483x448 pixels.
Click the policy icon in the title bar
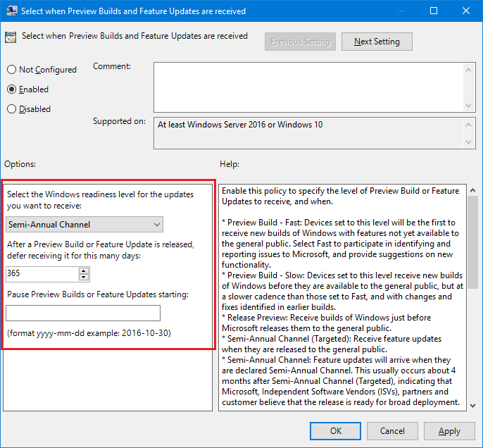tap(11, 11)
